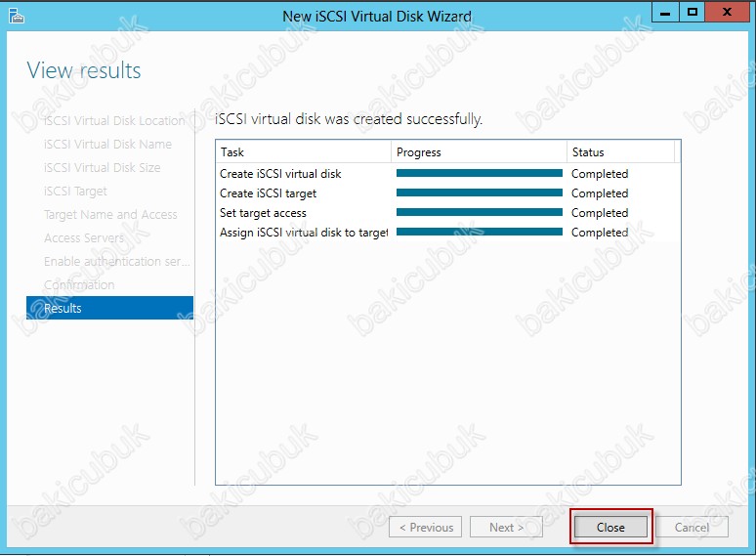Select the Create iSCSI virtual disk row
The image size is (756, 556).
pos(280,174)
